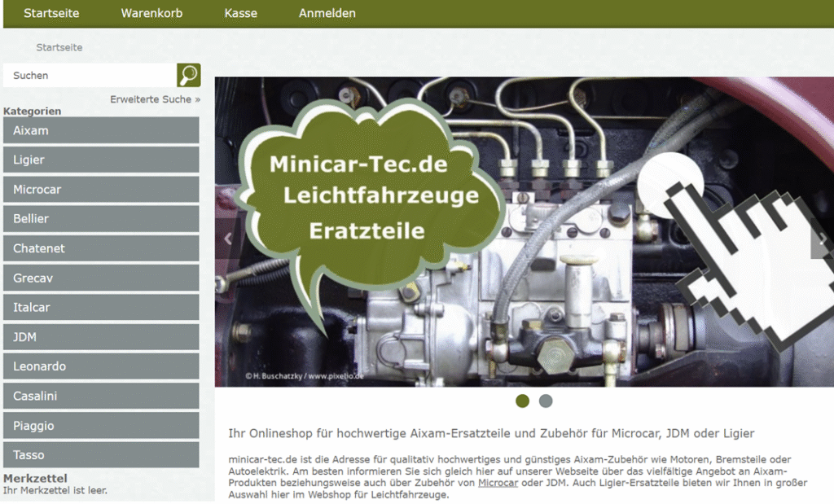Go back a slide with the left arrow
Screen dimensions: 834x504
point(226,239)
